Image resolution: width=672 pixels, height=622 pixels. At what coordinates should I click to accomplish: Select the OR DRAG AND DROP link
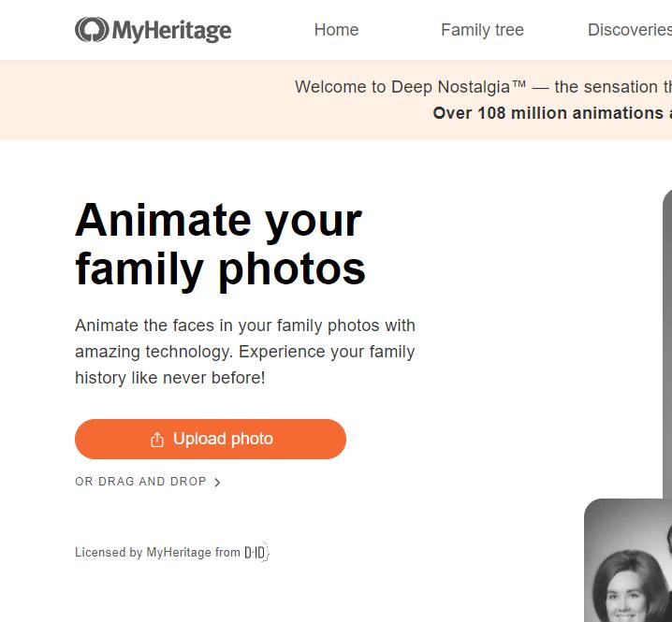pyautogui.click(x=140, y=482)
